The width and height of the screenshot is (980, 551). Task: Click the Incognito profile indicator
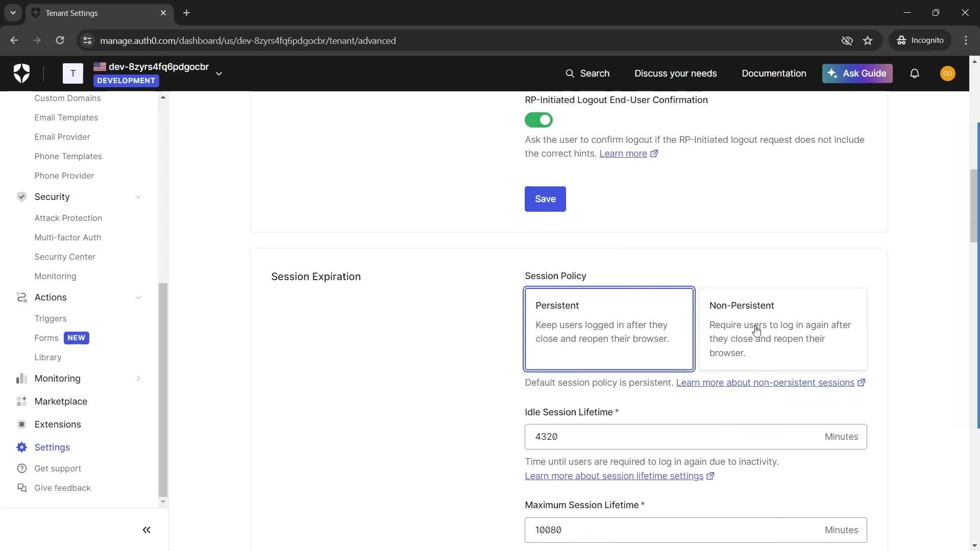(x=920, y=40)
